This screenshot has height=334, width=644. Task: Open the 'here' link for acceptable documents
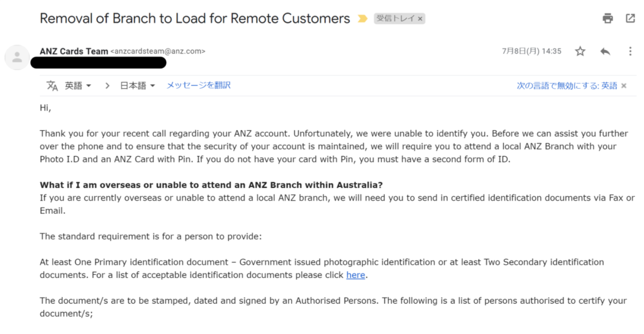pos(355,275)
